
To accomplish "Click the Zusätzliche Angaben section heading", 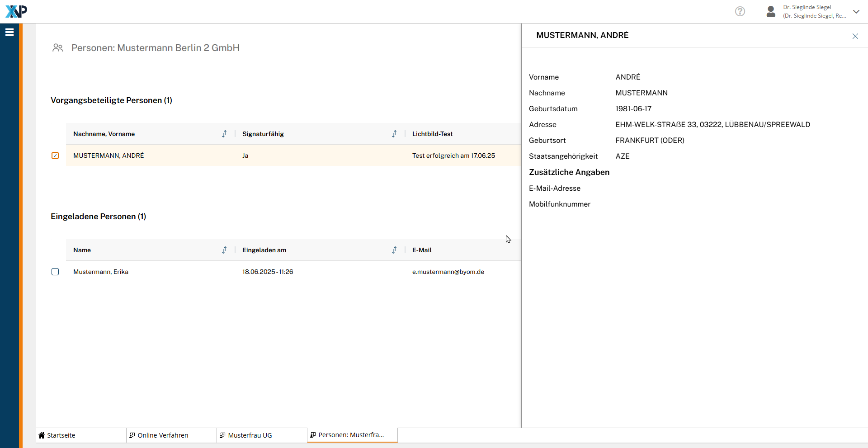I will point(569,172).
